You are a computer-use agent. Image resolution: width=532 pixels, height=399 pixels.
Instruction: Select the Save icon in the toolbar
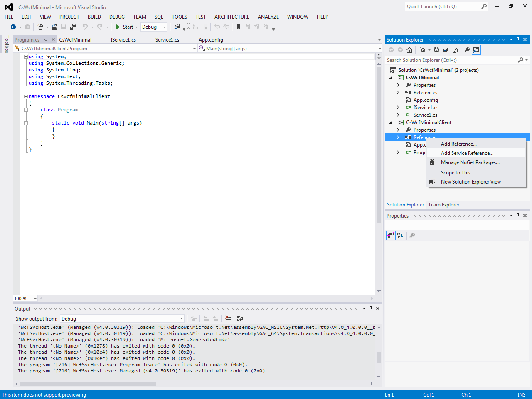click(x=63, y=27)
